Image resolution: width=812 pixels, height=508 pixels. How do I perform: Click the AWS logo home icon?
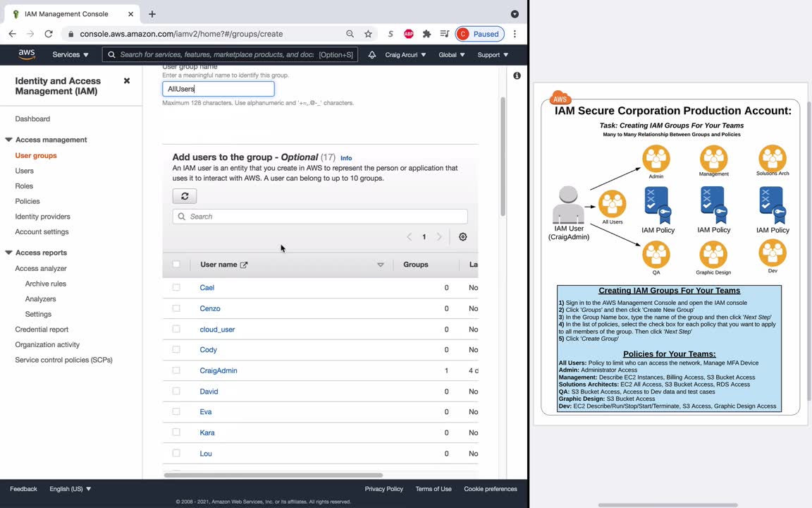click(27, 54)
